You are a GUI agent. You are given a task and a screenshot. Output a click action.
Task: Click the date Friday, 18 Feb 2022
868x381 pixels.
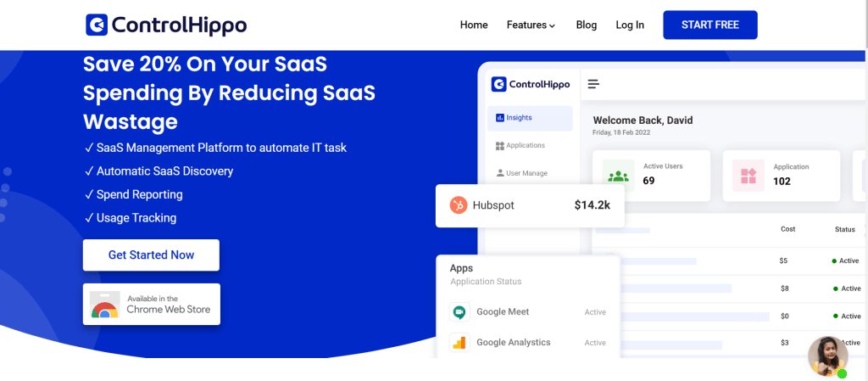point(621,133)
